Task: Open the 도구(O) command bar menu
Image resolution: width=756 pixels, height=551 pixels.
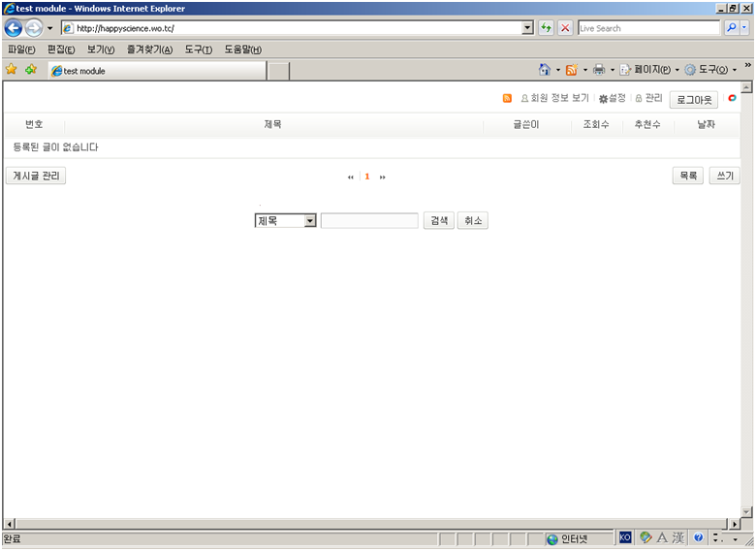Action: coord(710,70)
